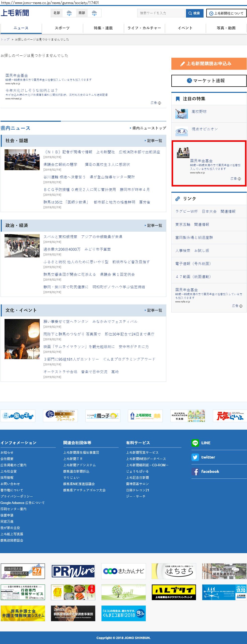
Task: Open the ぐんまエコ宣言2018 banner
Action: tap(123, 613)
